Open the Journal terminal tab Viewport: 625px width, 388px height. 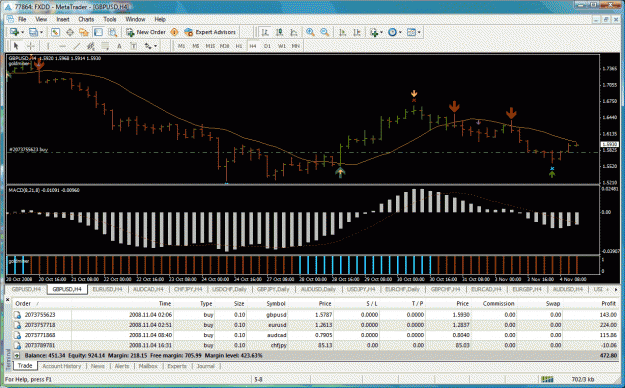206,366
